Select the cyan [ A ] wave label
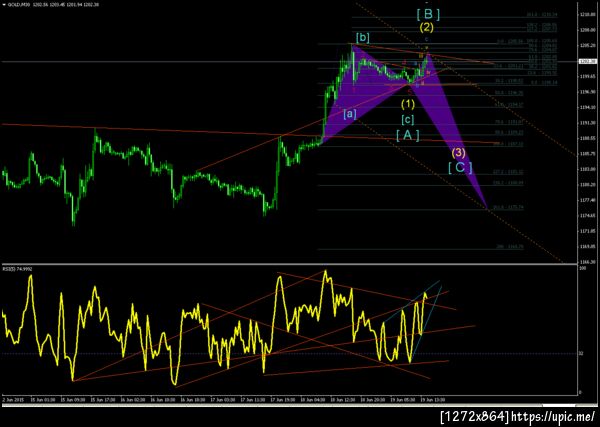The height and width of the screenshot is (427, 600). tap(408, 135)
